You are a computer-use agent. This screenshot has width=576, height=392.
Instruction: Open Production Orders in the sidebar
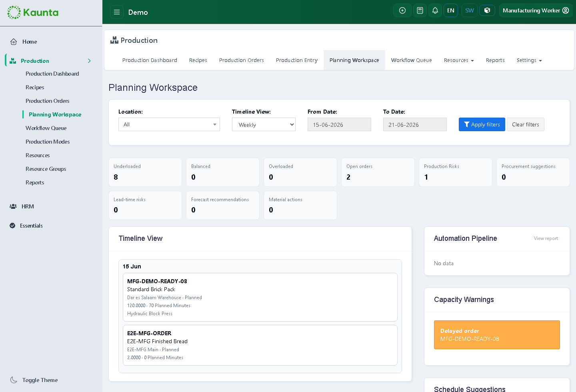coord(48,101)
